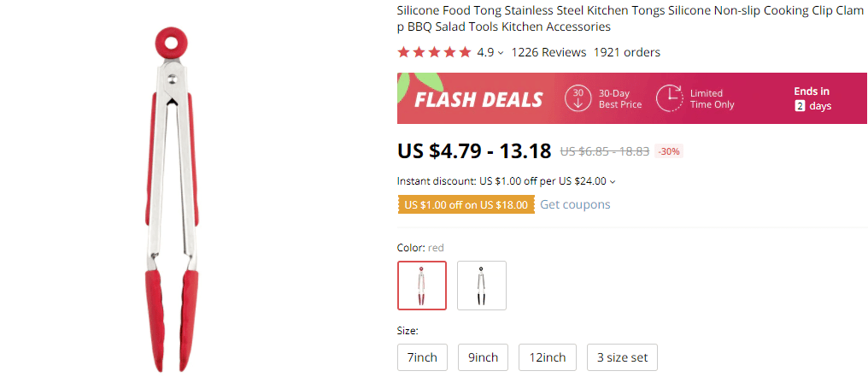Click the green leaf flash deals icon
This screenshot has height=383, width=868.
coord(428,83)
